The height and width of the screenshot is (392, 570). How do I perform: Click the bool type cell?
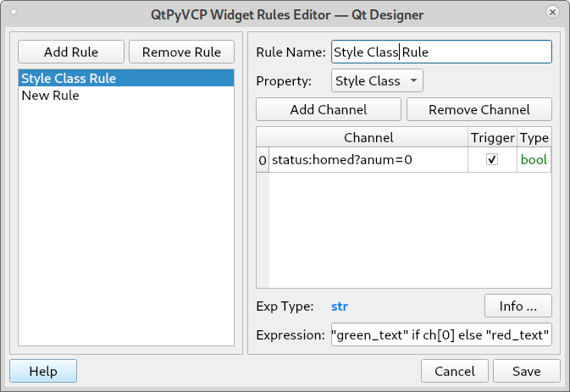[x=534, y=160]
